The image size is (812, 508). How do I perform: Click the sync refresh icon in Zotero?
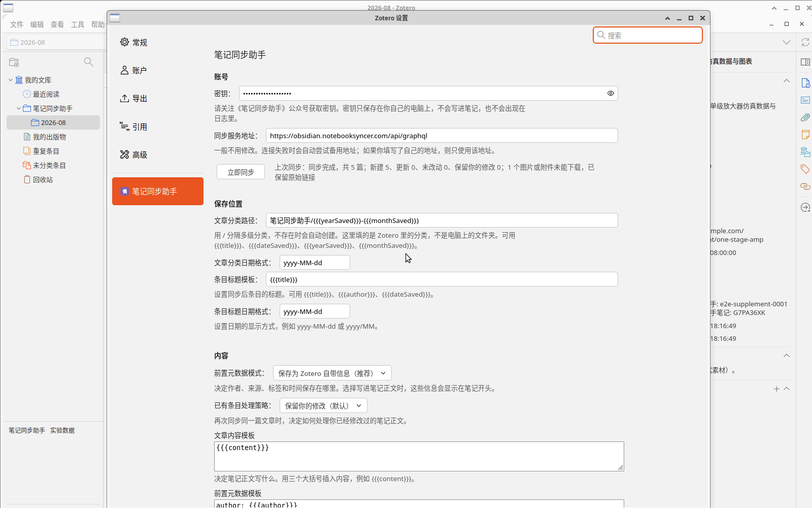click(x=805, y=42)
